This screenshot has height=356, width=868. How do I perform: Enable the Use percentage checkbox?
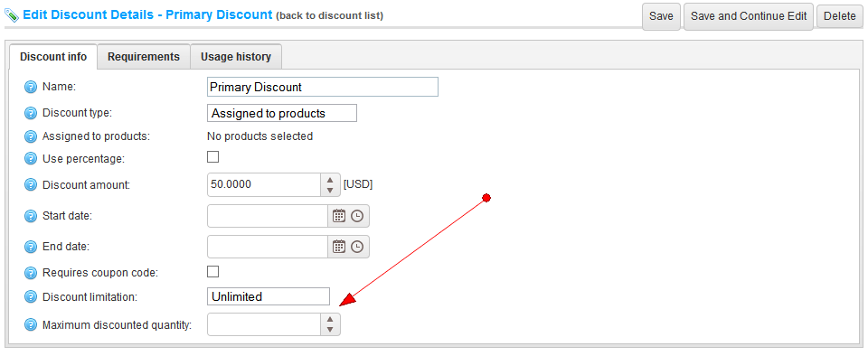(213, 157)
